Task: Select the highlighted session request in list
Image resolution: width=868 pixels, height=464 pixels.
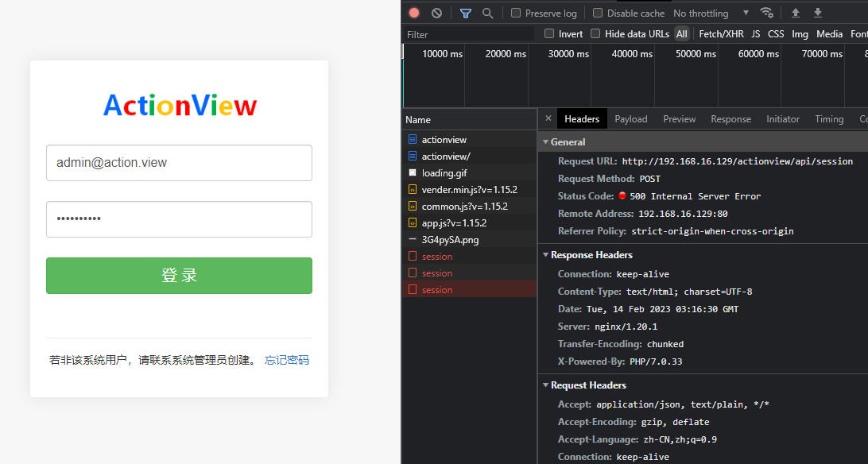Action: [436, 289]
